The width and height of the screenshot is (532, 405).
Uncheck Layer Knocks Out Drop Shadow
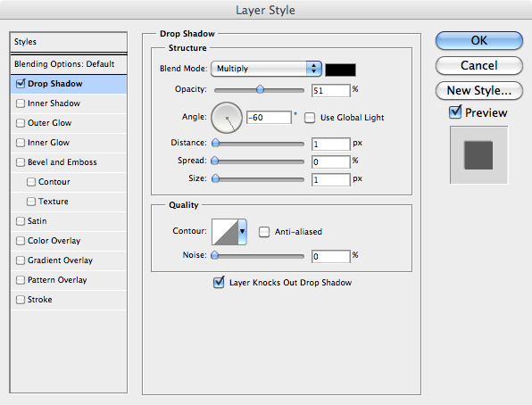pos(219,282)
